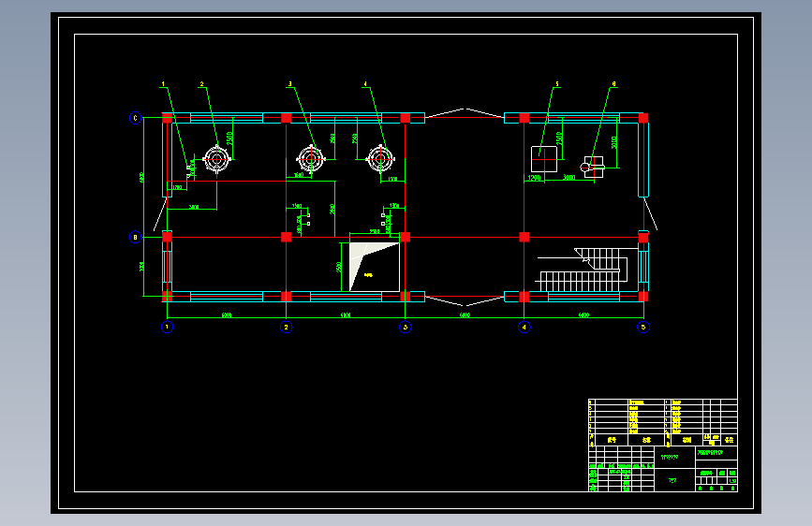This screenshot has width=812, height=526.
Task: Select the blue axis bubble labeled C
Action: [x=135, y=118]
